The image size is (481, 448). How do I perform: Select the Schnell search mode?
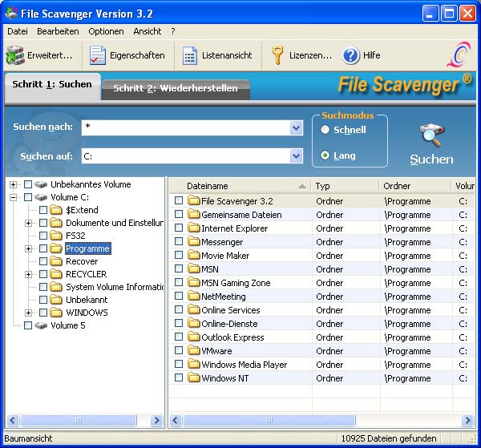point(325,130)
